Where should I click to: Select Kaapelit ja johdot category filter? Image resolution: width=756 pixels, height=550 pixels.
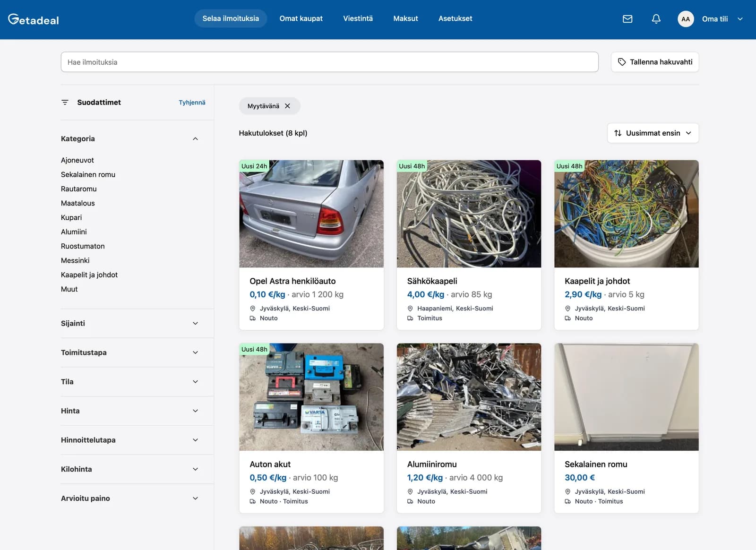(x=89, y=275)
